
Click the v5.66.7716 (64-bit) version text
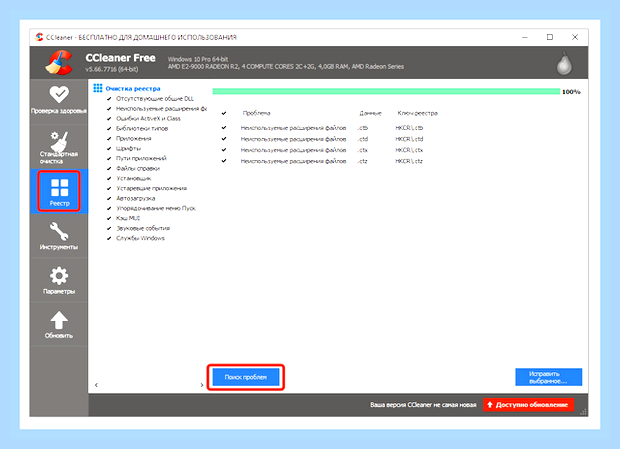click(112, 69)
